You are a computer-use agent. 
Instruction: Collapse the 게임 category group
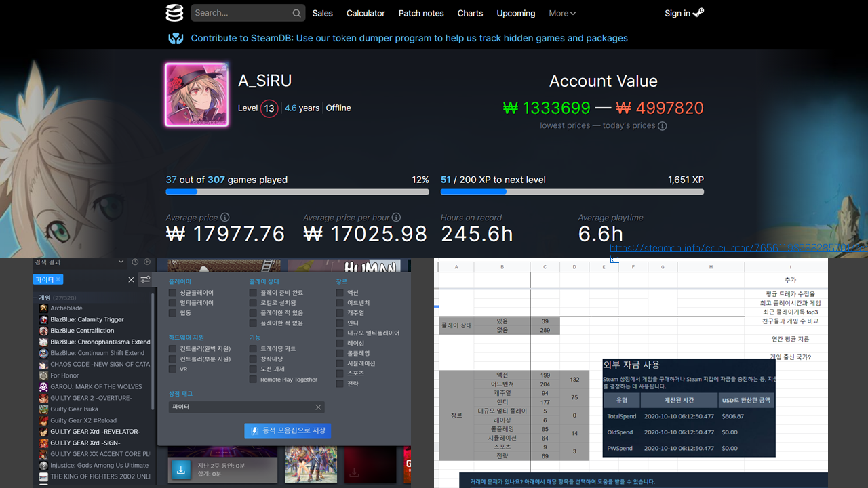point(35,297)
